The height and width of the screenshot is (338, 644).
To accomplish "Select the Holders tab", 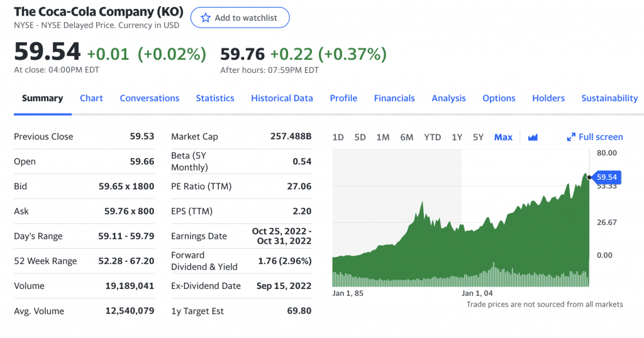I will [548, 98].
